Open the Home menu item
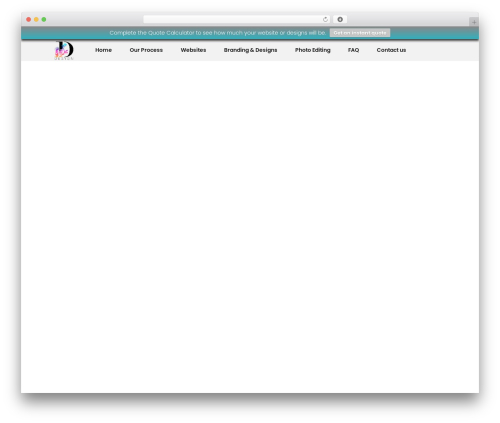Viewport: 500px width, 423px height. click(103, 50)
